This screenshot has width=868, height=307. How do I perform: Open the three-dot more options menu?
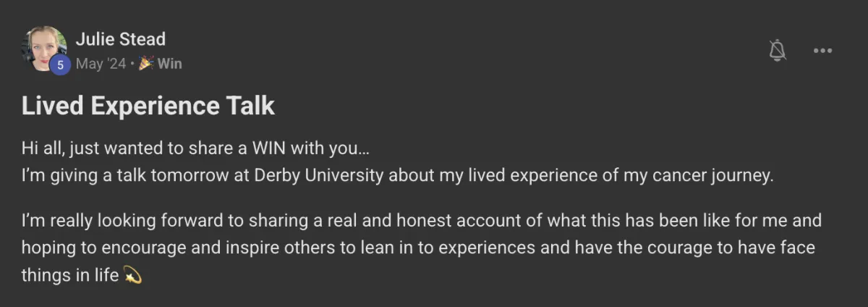(x=823, y=51)
